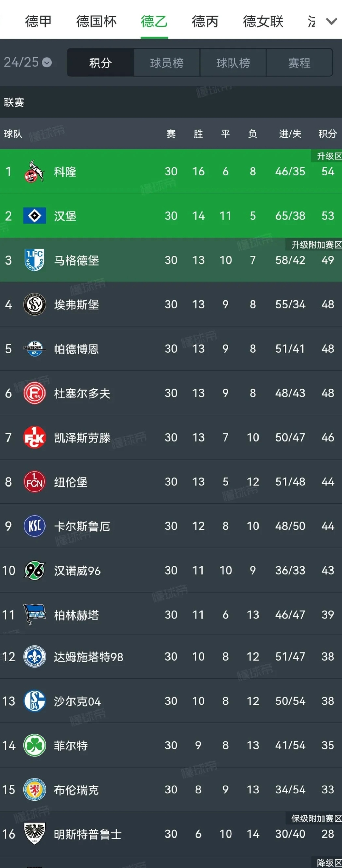Viewport: 342px width, 868px height.
Task: Open the 达姆施塔特98 team row
Action: (x=171, y=656)
